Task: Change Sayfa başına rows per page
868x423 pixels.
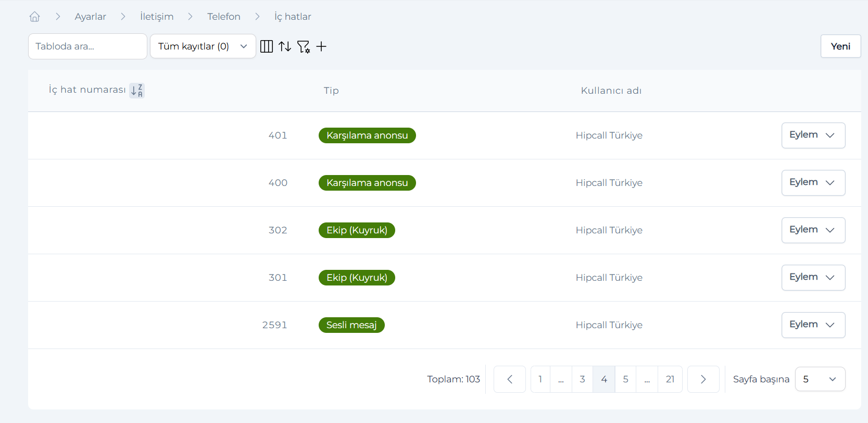Action: (820, 379)
